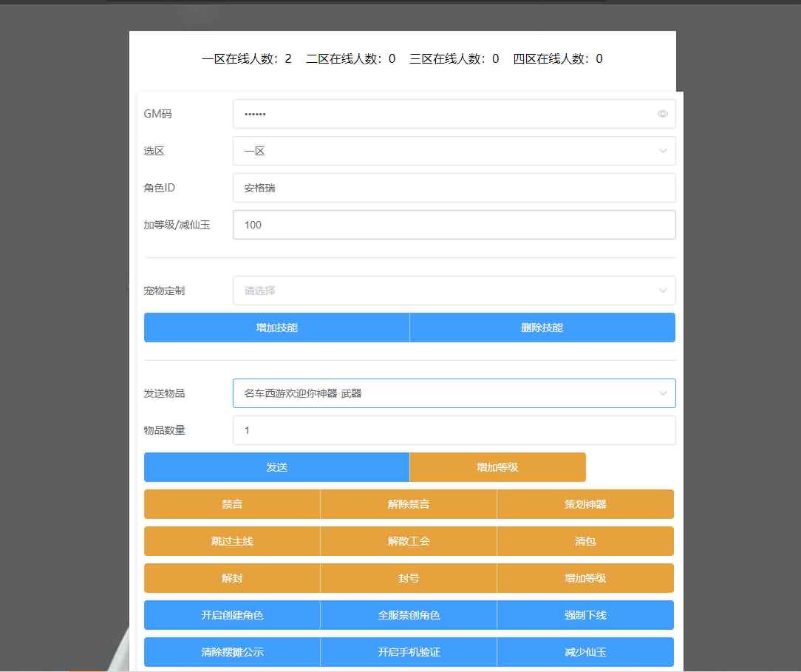Click the 解散工会 button
The width and height of the screenshot is (801, 672).
[x=409, y=541]
